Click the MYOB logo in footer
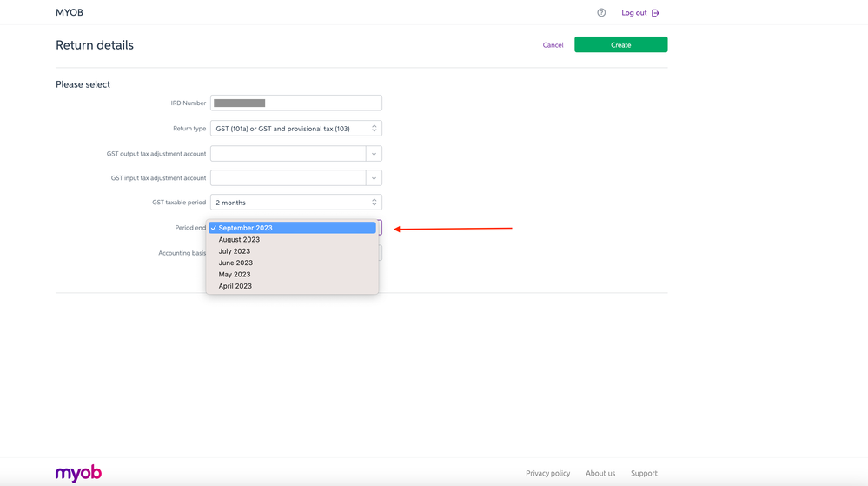Image resolution: width=868 pixels, height=486 pixels. pyautogui.click(x=78, y=473)
